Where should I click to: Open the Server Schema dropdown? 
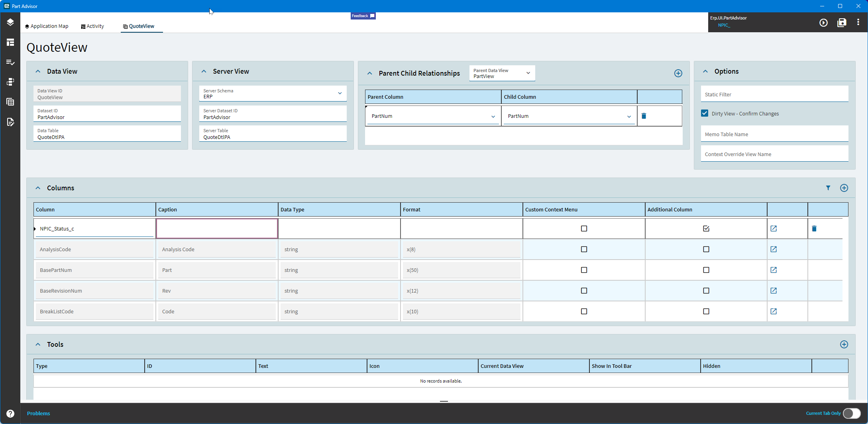click(340, 93)
